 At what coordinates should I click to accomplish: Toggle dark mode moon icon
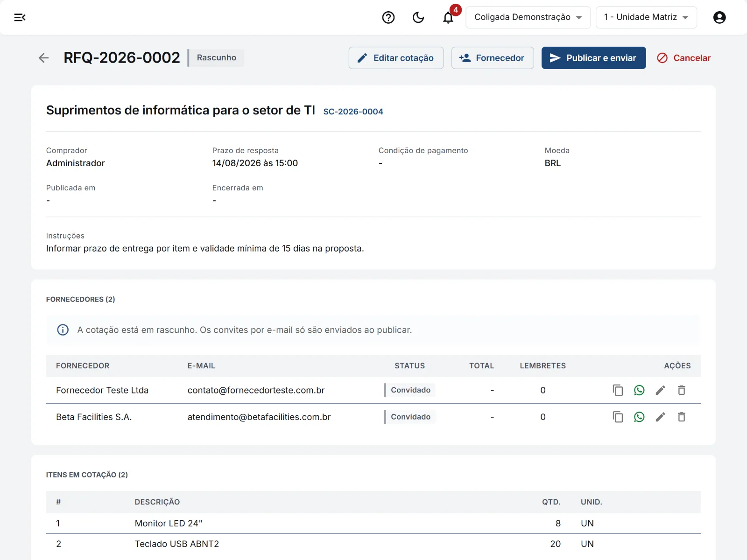point(418,17)
